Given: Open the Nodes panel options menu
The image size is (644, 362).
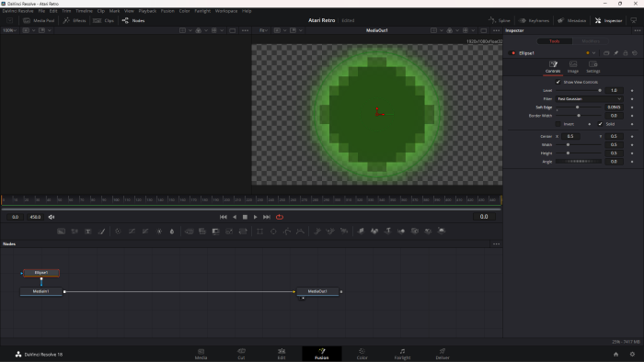Looking at the screenshot, I should (x=496, y=243).
